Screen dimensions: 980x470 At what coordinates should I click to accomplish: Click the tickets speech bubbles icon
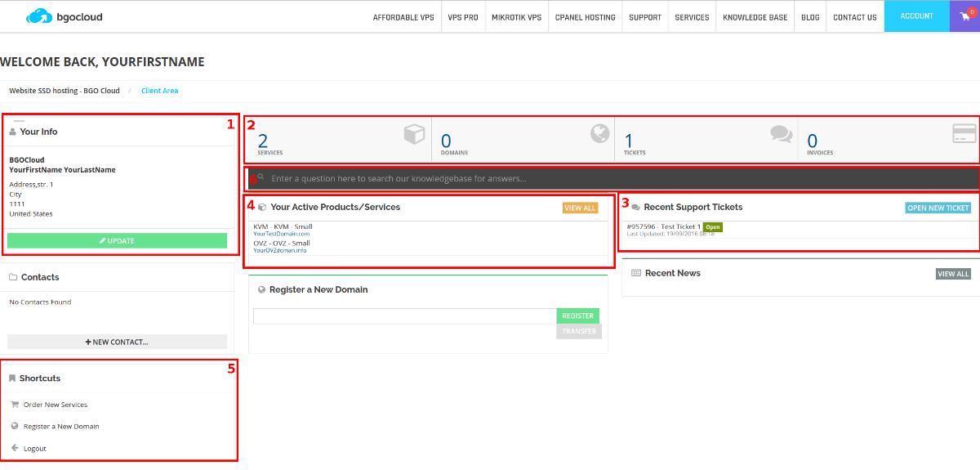(782, 134)
